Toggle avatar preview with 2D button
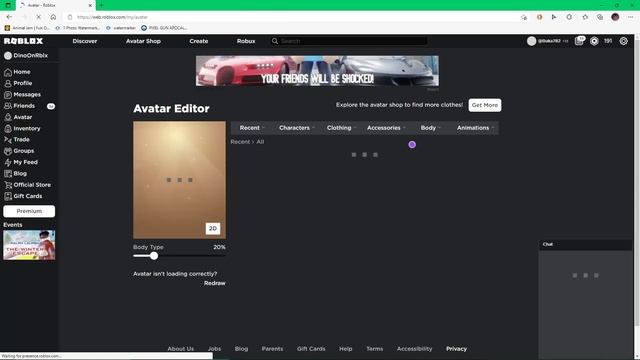The image size is (640, 360). [x=213, y=229]
